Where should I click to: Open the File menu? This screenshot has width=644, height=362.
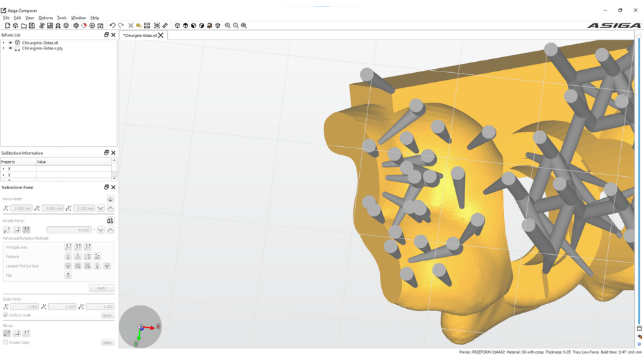pos(6,18)
